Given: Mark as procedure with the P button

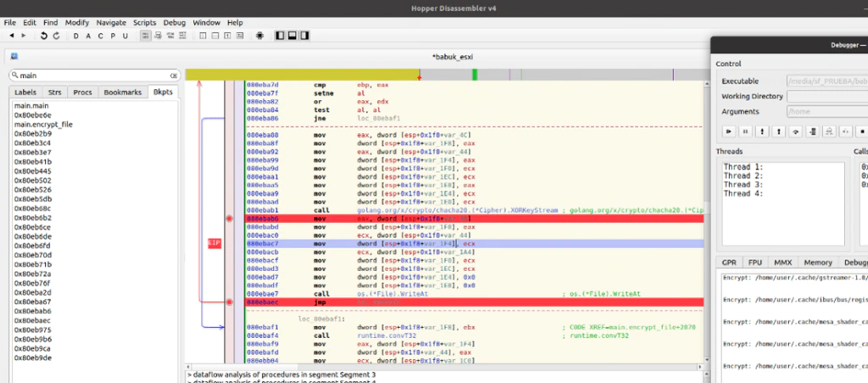Looking at the screenshot, I should [113, 36].
